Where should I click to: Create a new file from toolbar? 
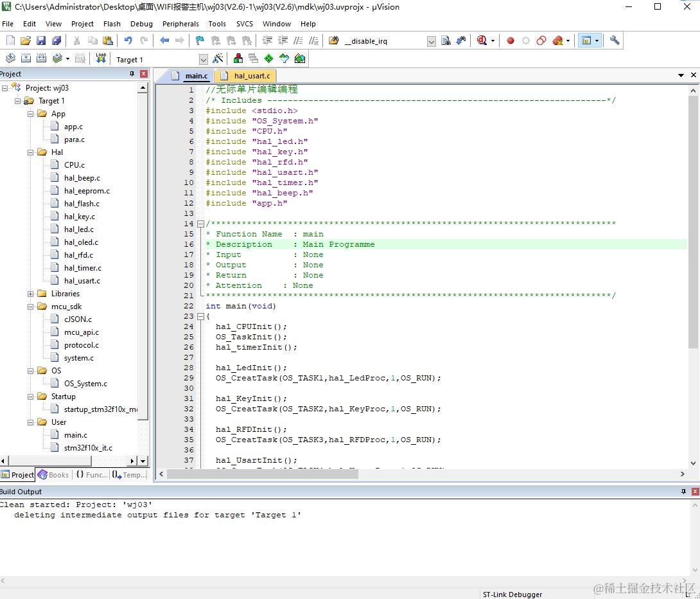point(10,40)
